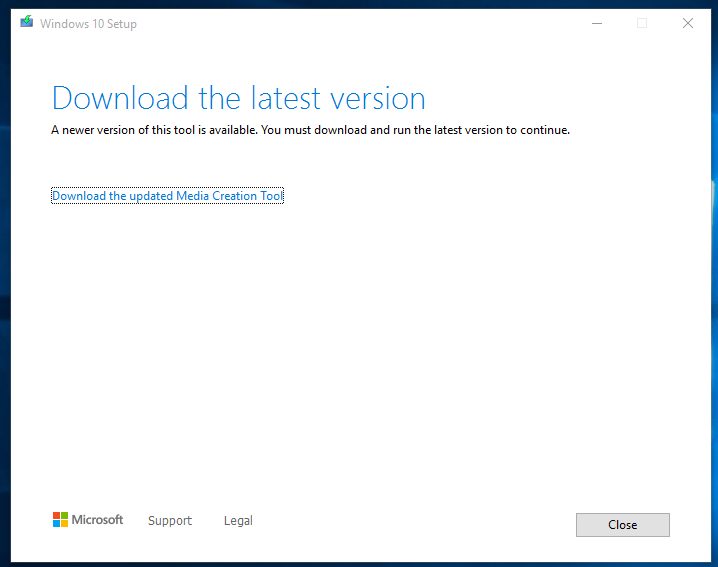Click the Microsoft logo
The image size is (718, 567).
tap(88, 520)
